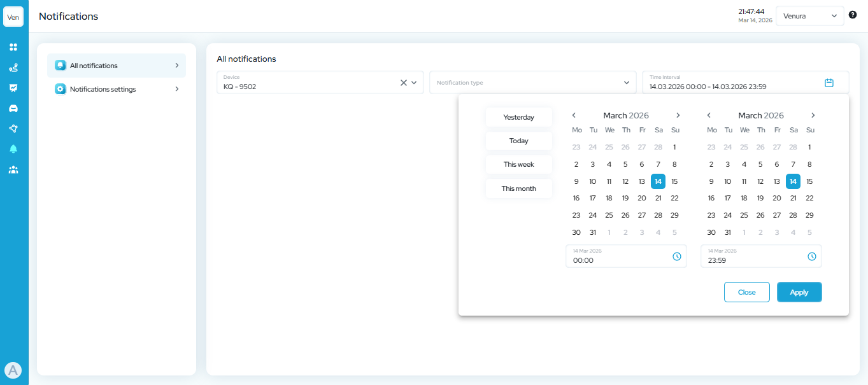Expand the Notification type dropdown
The width and height of the screenshot is (868, 385).
(x=626, y=83)
